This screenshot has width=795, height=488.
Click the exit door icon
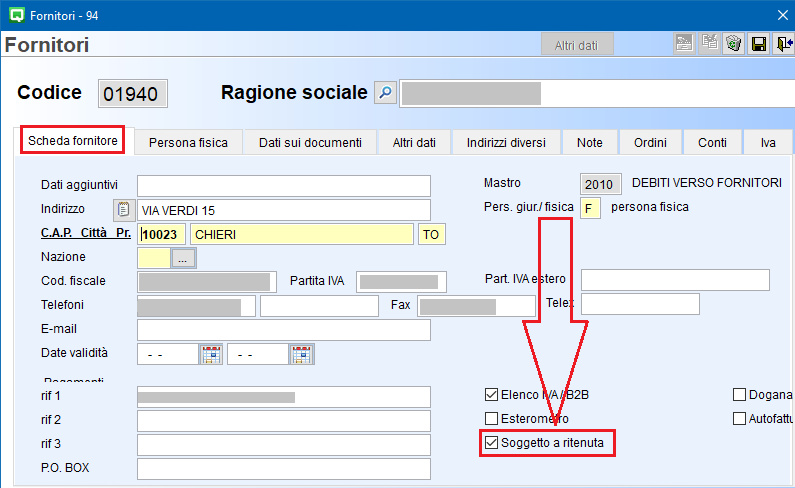point(784,44)
